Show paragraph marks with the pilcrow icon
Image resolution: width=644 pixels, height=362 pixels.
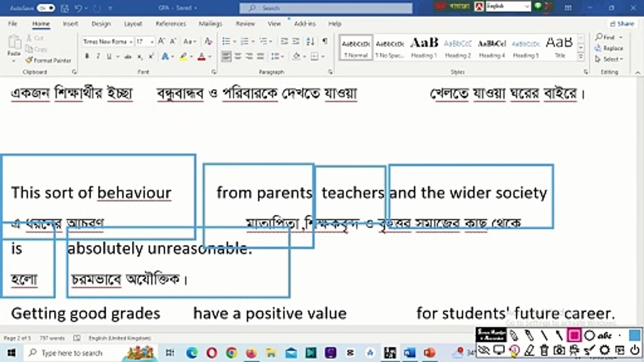tap(325, 41)
